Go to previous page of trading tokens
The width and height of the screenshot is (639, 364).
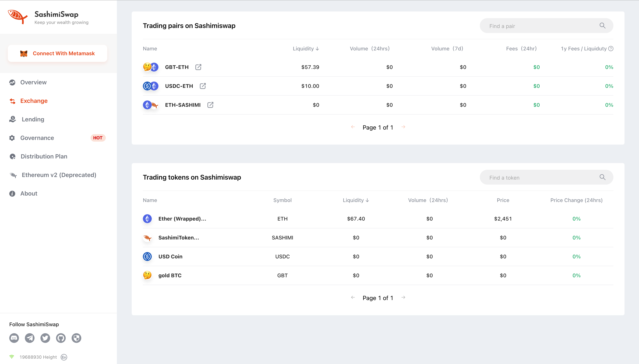tap(353, 297)
